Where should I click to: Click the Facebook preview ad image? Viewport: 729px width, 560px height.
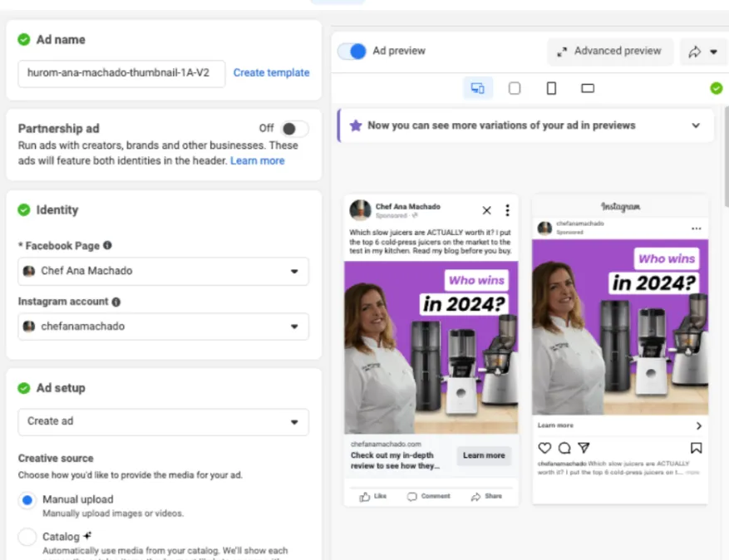tap(431, 347)
